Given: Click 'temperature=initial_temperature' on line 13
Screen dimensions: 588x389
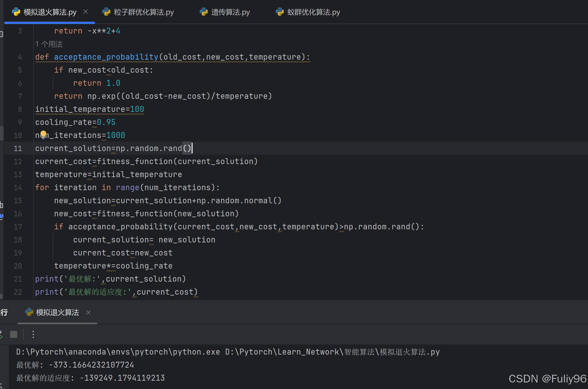Looking at the screenshot, I should 109,174.
